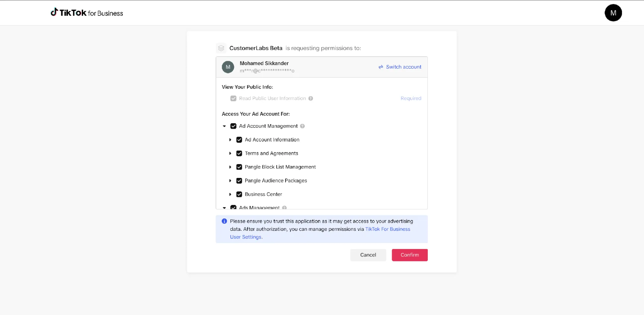Uncheck the Ad Account Management checkbox
This screenshot has height=315, width=644.
[233, 126]
